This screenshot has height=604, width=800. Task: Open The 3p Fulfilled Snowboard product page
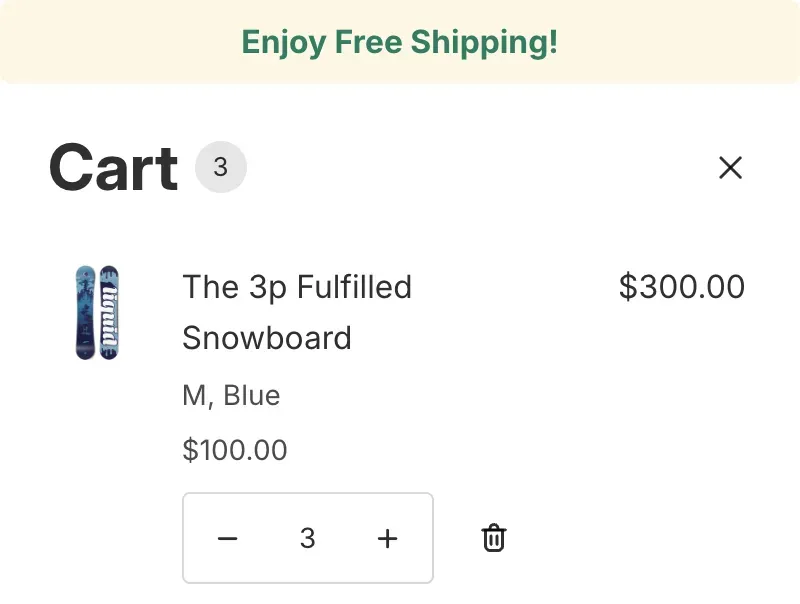click(x=296, y=312)
